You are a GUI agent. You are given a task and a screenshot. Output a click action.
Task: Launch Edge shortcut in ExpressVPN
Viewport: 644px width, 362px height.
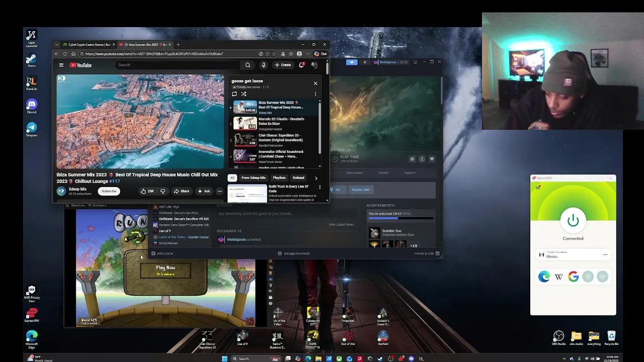[544, 277]
